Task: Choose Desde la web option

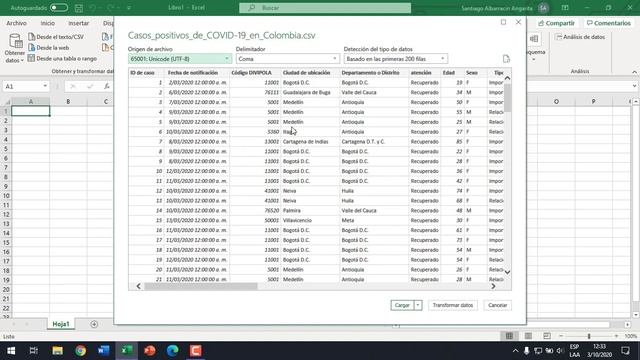Action: coord(49,48)
